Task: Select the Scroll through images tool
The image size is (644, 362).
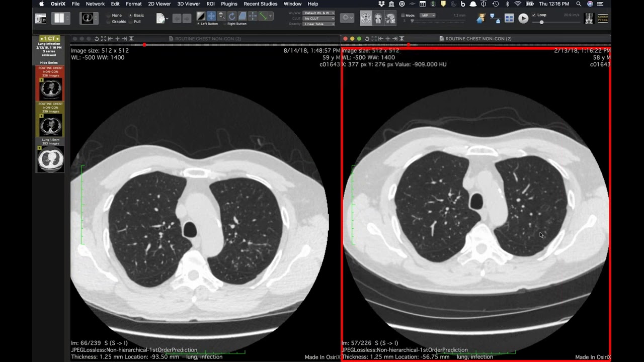Action: coord(242,16)
